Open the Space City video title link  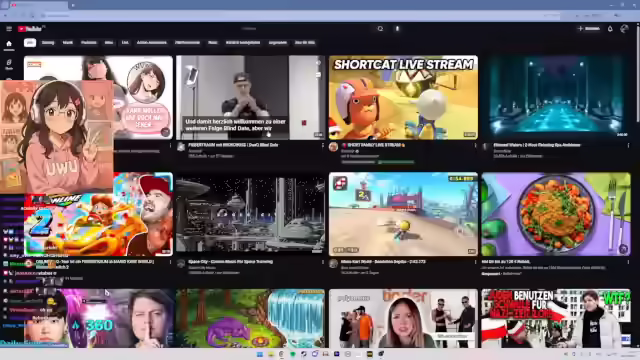click(230, 262)
